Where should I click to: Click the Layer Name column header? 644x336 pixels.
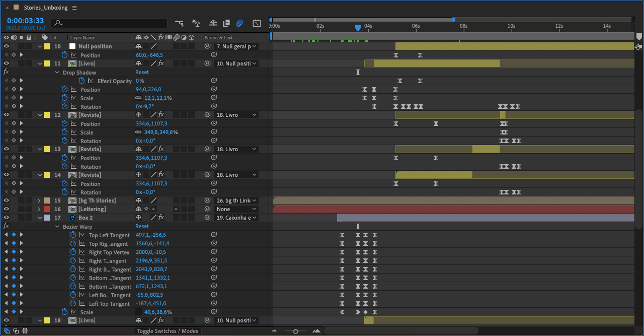pyautogui.click(x=83, y=38)
